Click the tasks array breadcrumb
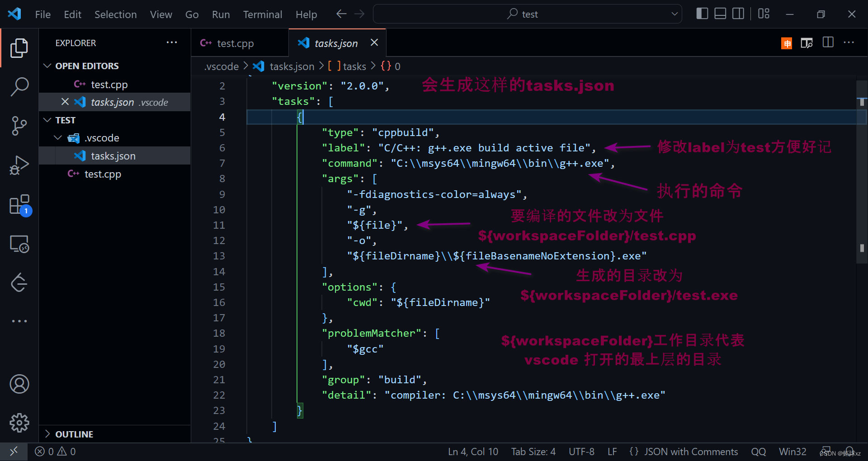The image size is (868, 461). [x=347, y=66]
